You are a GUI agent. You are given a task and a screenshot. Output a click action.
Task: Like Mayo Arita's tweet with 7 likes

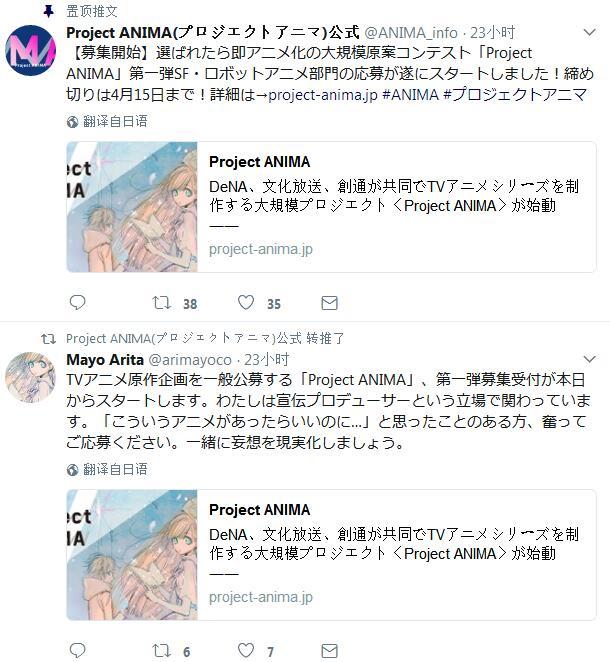246,651
